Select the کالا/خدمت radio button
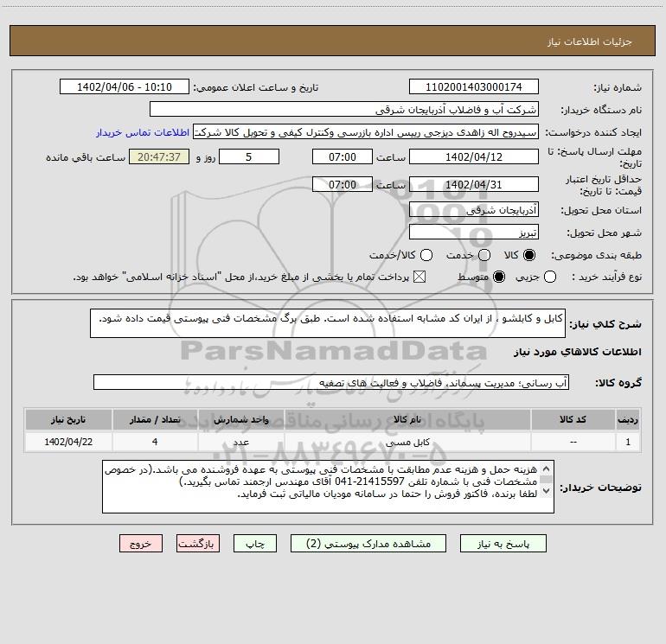The height and width of the screenshot is (644, 666). (426, 255)
